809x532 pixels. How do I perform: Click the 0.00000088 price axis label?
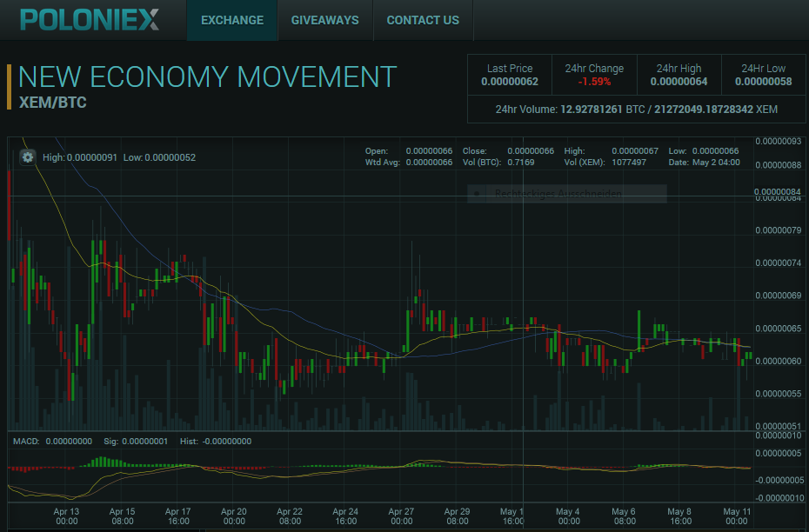click(778, 165)
